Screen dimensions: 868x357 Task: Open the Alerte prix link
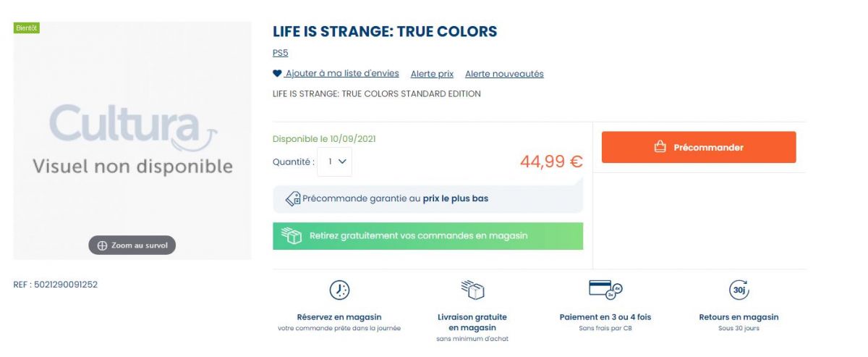[x=432, y=74]
